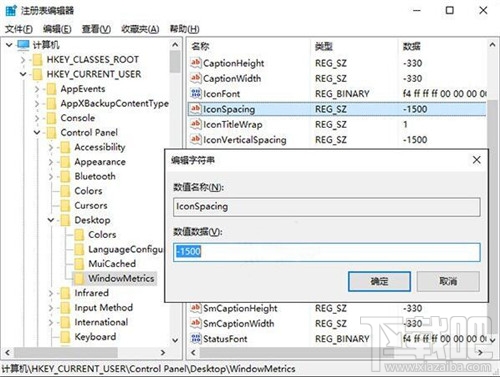Select the International tree item

(101, 322)
